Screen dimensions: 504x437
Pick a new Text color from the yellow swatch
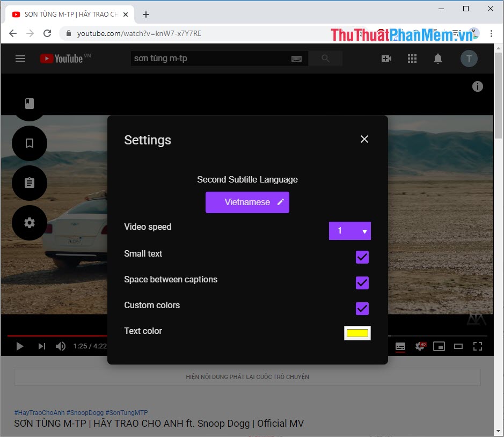click(357, 333)
